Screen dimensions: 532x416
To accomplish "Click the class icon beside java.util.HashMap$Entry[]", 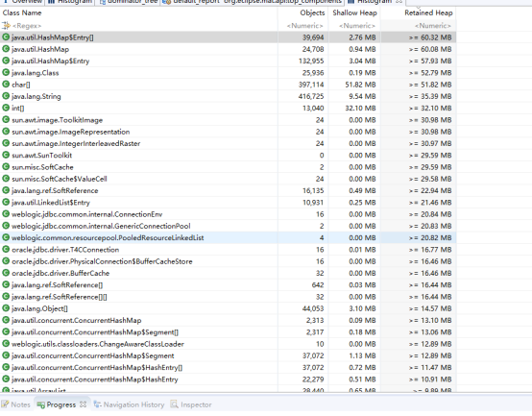I will coord(6,37).
